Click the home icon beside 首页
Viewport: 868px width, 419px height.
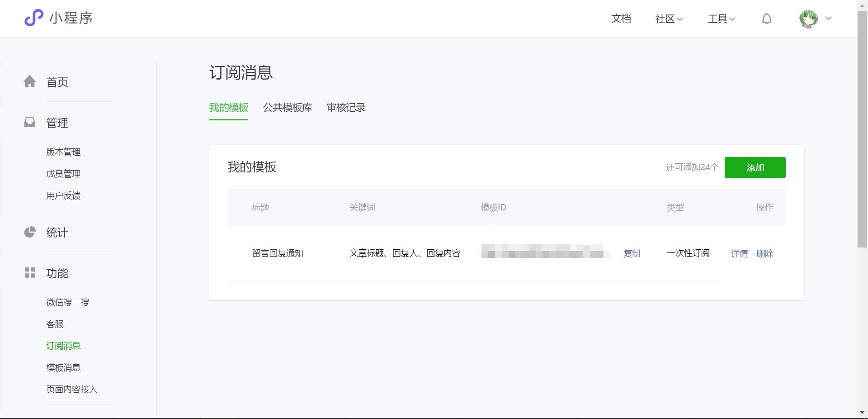(x=30, y=81)
